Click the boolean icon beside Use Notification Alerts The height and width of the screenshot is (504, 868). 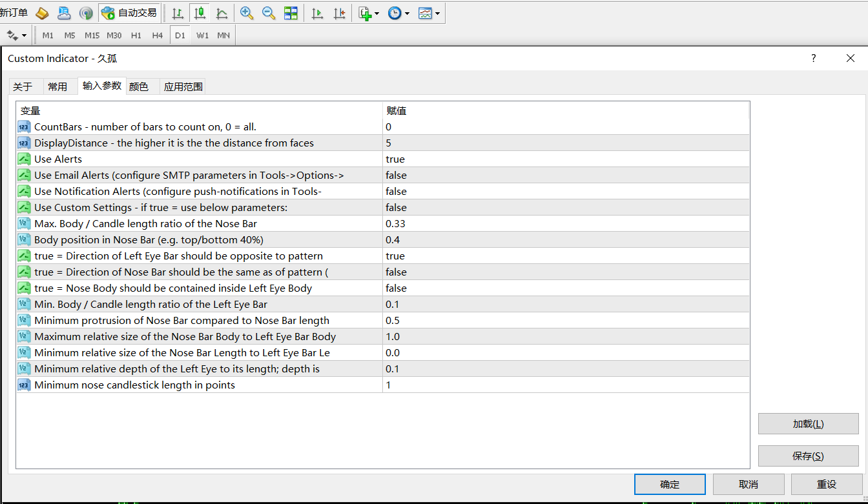tap(24, 191)
